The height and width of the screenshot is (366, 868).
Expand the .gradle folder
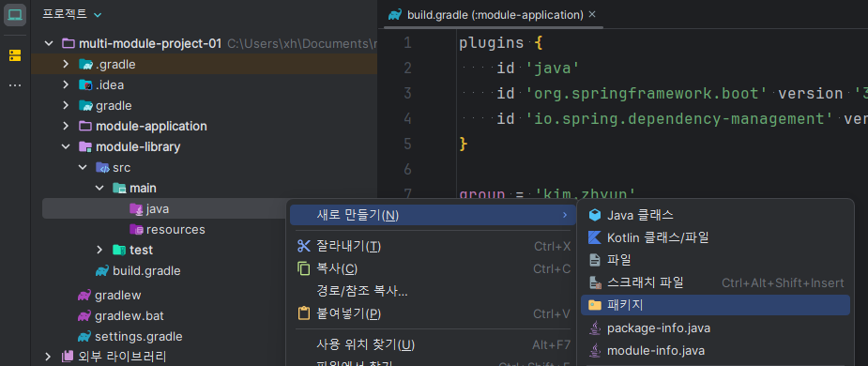(66, 64)
